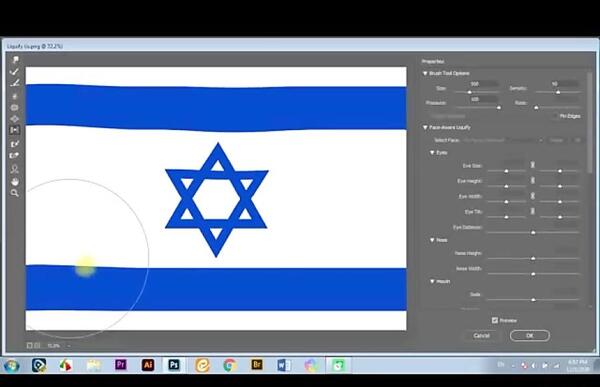Open Chrome from the taskbar
600x387 pixels.
click(x=230, y=365)
